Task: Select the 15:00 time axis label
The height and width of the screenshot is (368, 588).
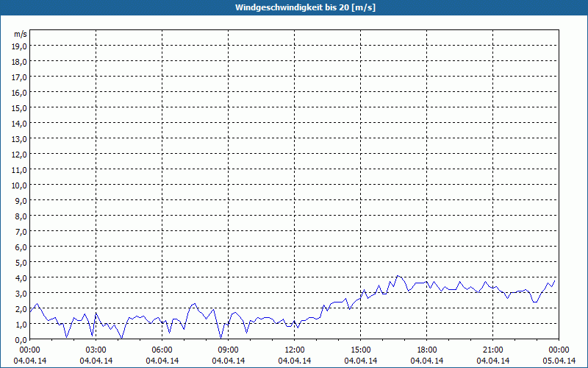Action: pos(360,350)
